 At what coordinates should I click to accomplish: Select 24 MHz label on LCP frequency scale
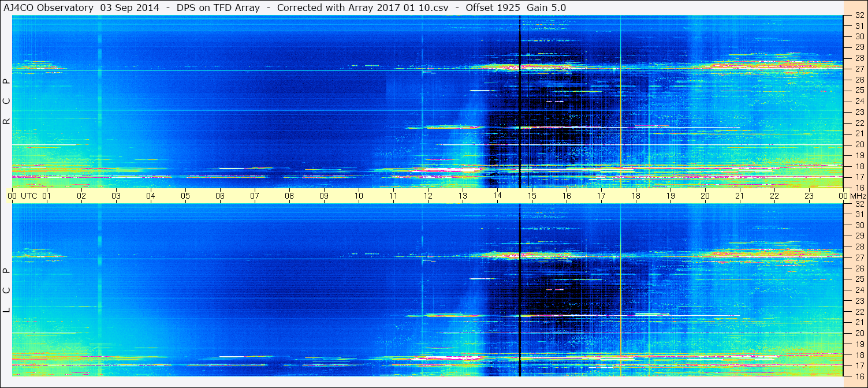859,290
